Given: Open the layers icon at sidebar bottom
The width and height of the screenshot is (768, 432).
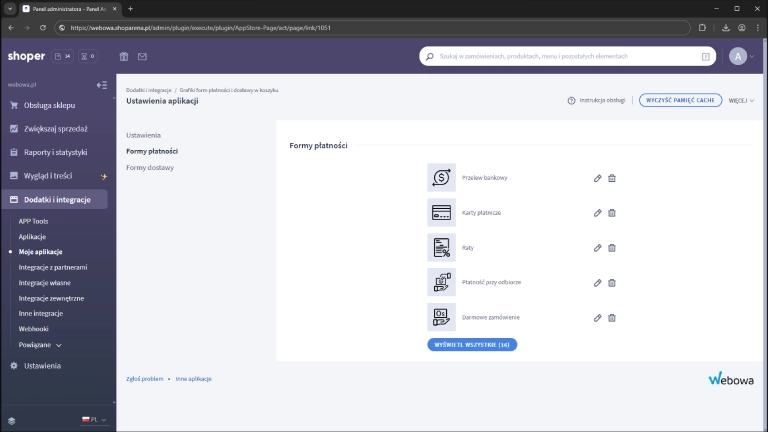Looking at the screenshot, I should 12,420.
